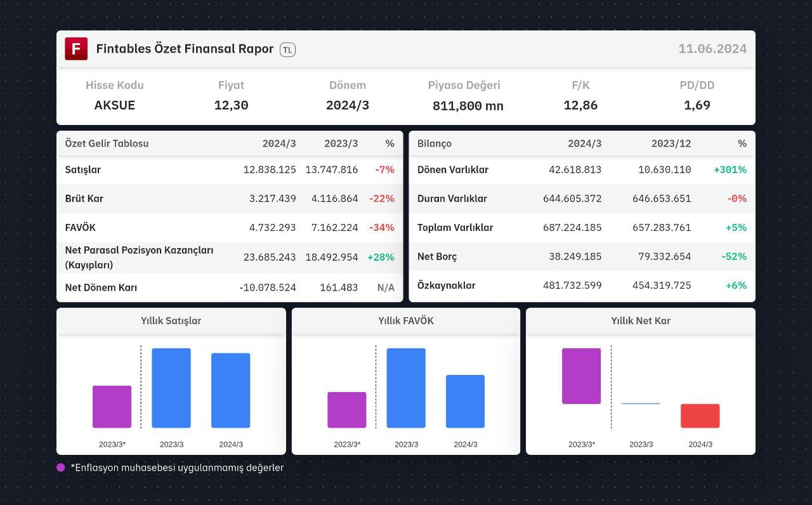Screen dimensions: 812x505
Task: Click the AKSUE stock code
Action: [x=115, y=105]
